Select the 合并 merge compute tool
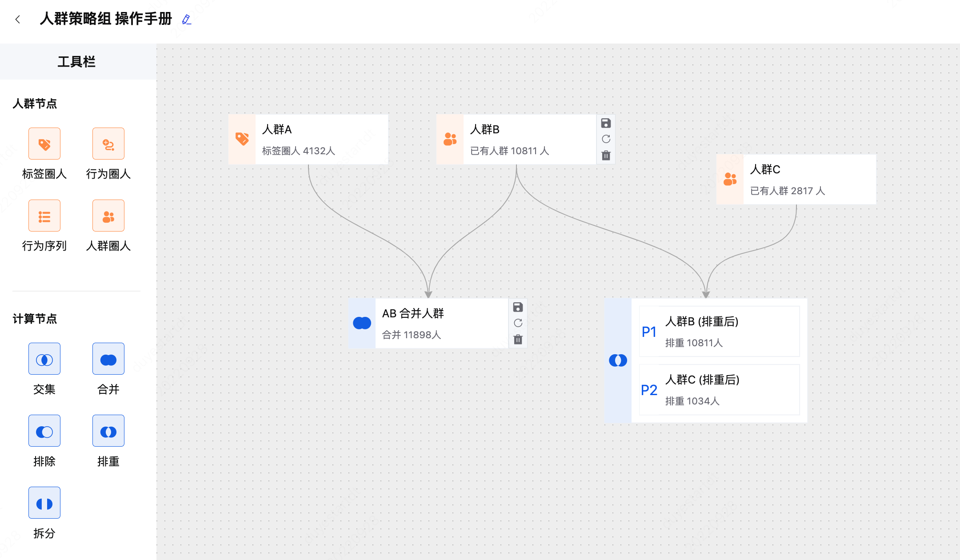The height and width of the screenshot is (560, 960). pyautogui.click(x=108, y=359)
